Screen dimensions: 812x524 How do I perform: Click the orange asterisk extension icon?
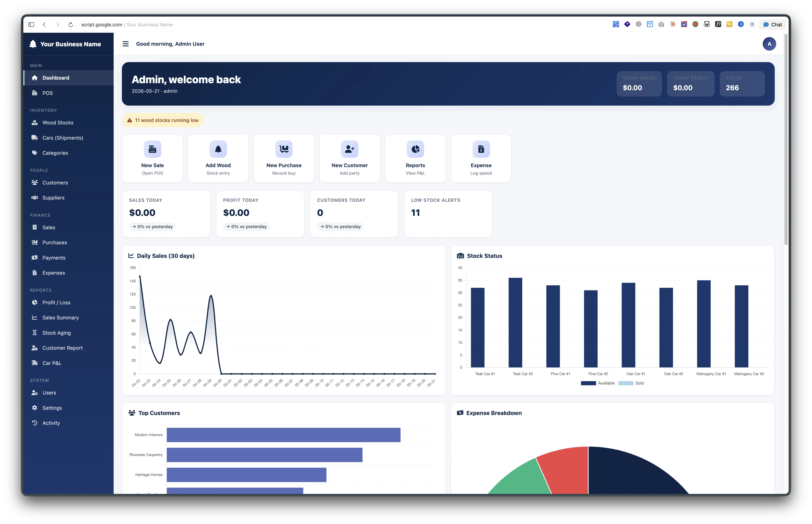pyautogui.click(x=673, y=24)
